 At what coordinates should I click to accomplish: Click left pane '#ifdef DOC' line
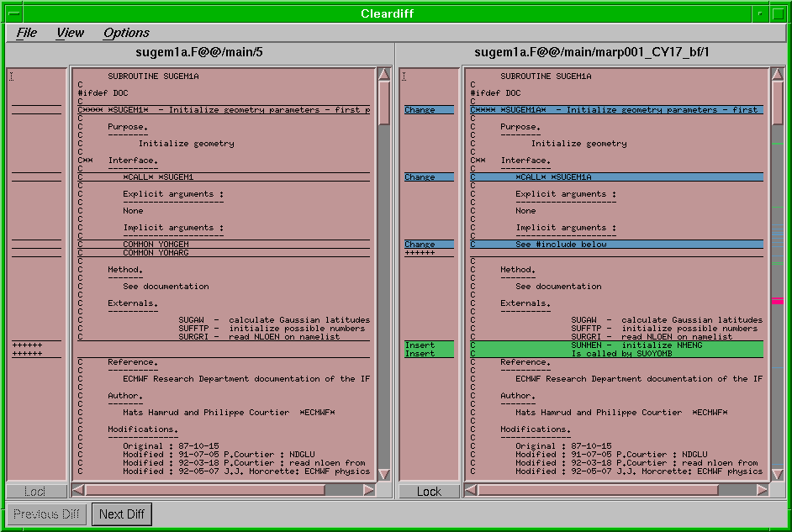pyautogui.click(x=103, y=93)
